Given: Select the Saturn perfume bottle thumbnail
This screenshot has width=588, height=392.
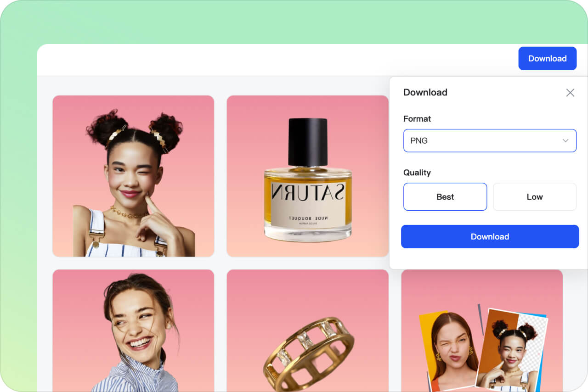Looking at the screenshot, I should pyautogui.click(x=307, y=176).
